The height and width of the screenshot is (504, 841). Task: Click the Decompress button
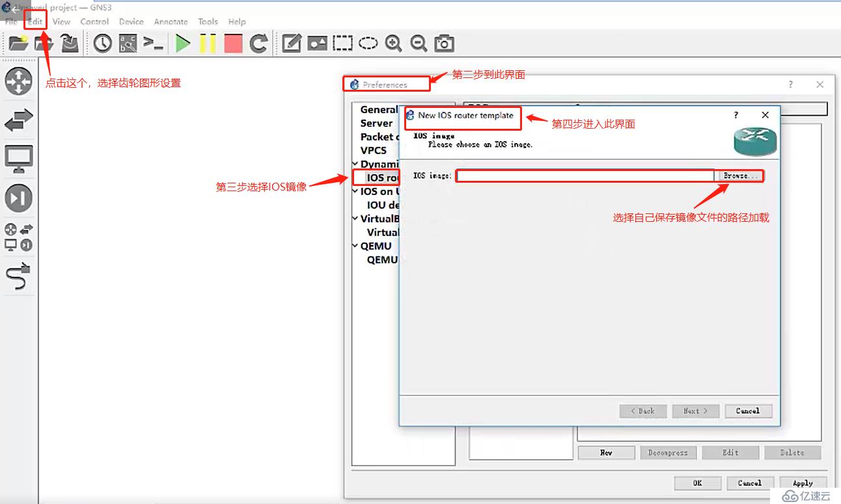(x=668, y=453)
